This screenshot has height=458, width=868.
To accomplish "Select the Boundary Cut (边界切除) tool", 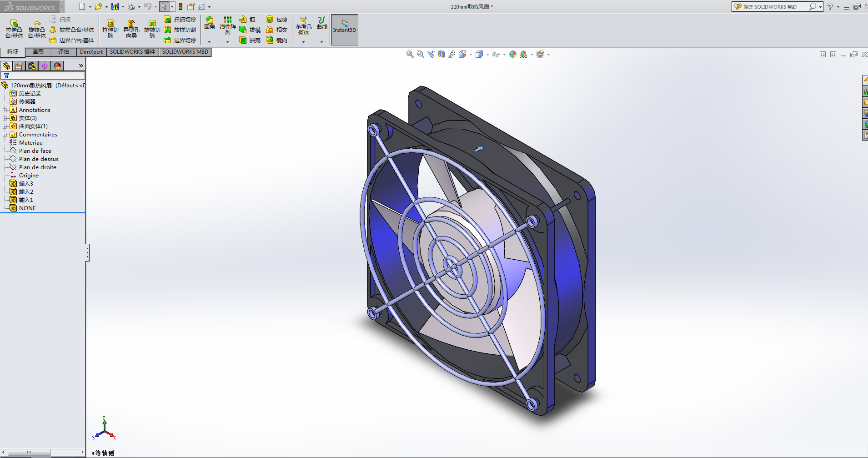I will (x=180, y=40).
